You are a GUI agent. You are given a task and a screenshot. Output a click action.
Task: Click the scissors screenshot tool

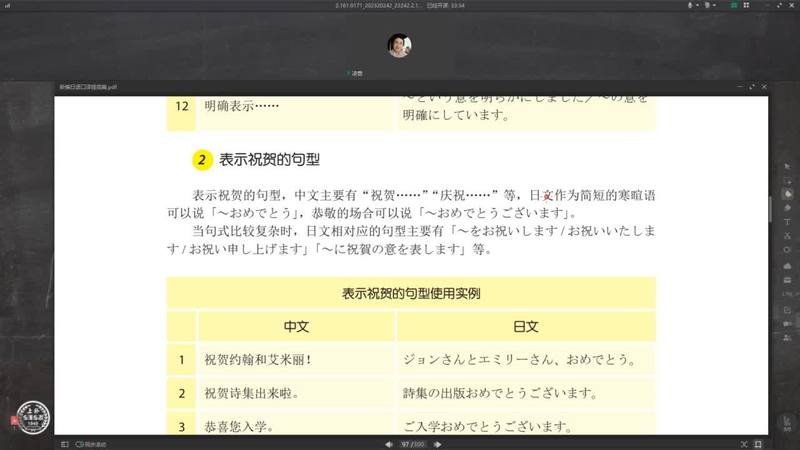coord(788,235)
